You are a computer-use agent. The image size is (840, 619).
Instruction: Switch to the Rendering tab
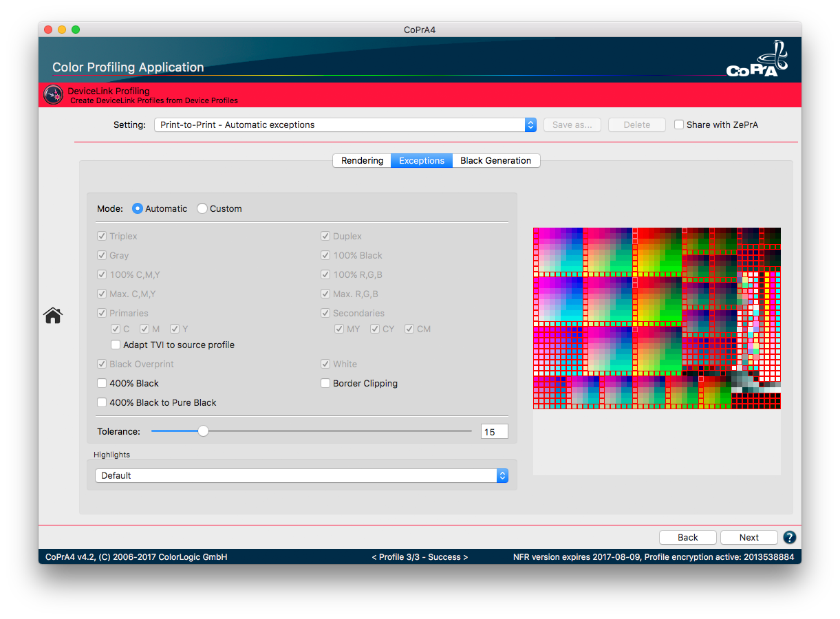point(362,160)
